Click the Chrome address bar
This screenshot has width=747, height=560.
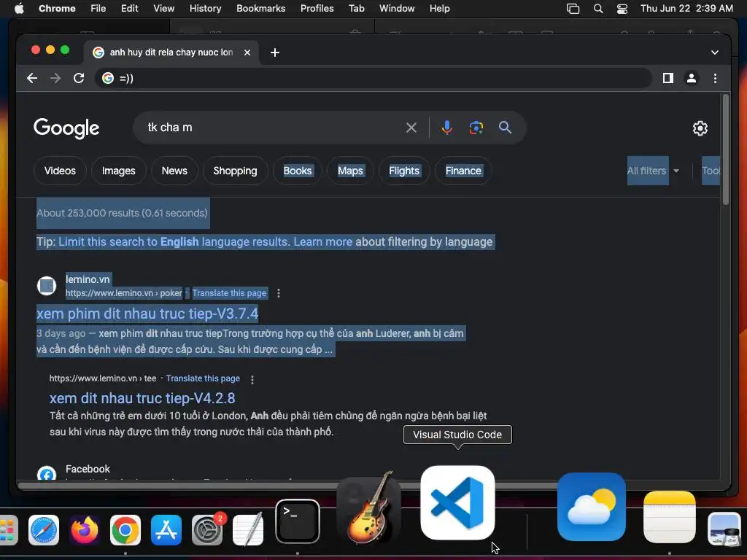pos(373,78)
